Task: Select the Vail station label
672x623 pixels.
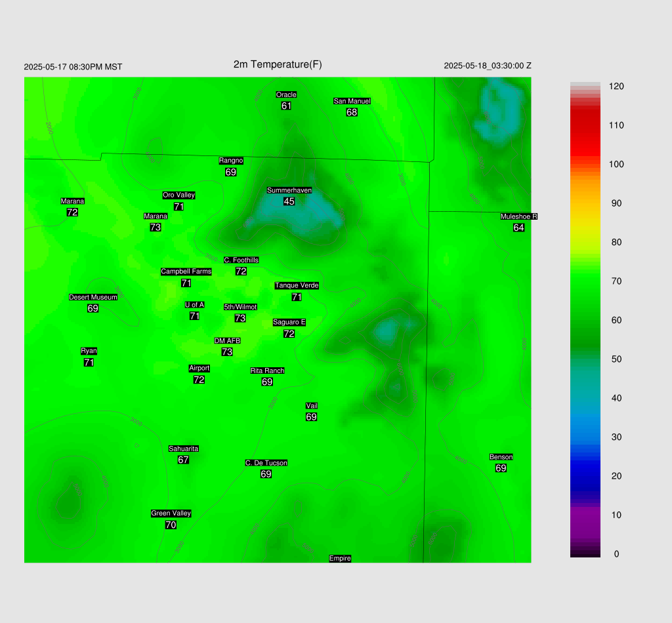Action: point(312,406)
